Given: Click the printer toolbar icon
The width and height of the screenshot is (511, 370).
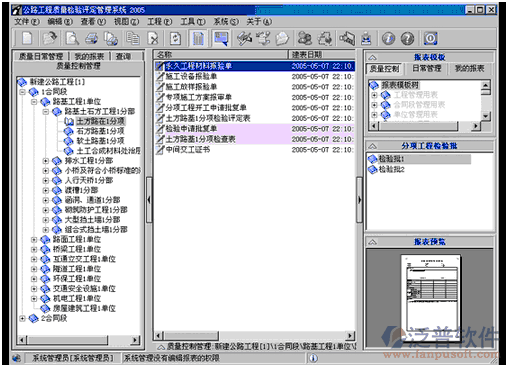Looking at the screenshot, I should tap(91, 39).
